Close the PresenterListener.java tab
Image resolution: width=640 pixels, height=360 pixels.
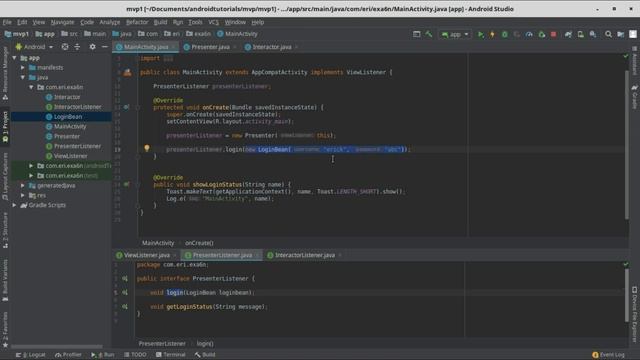pyautogui.click(x=257, y=256)
